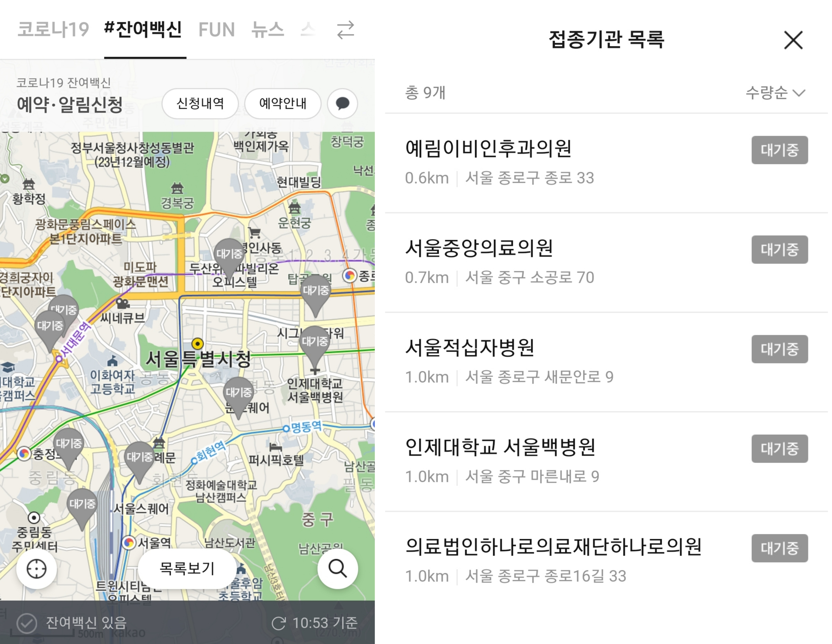This screenshot has width=832, height=644.
Task: Refresh the 10:53 기준 status
Action: [x=278, y=623]
